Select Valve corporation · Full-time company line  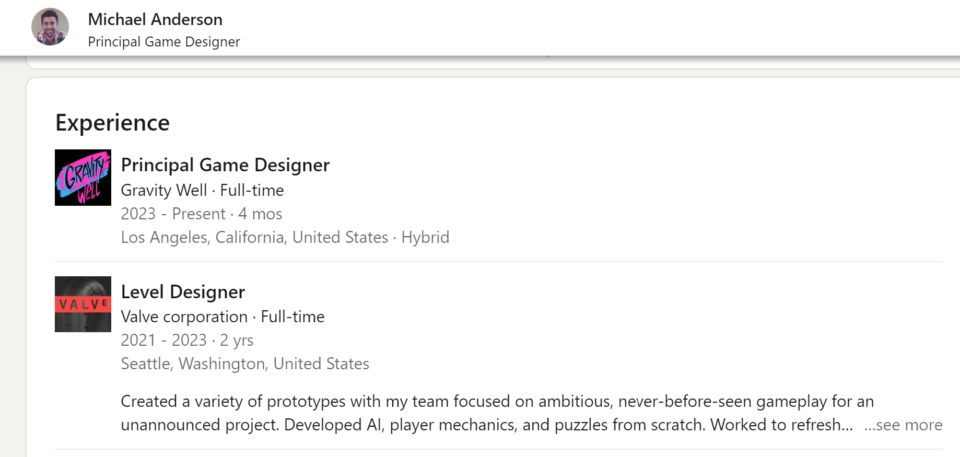point(222,317)
